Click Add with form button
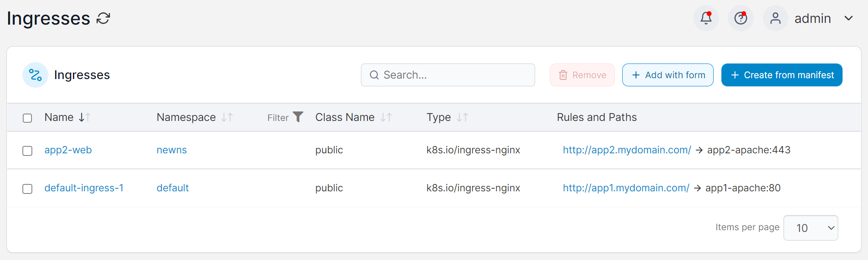 click(x=667, y=75)
